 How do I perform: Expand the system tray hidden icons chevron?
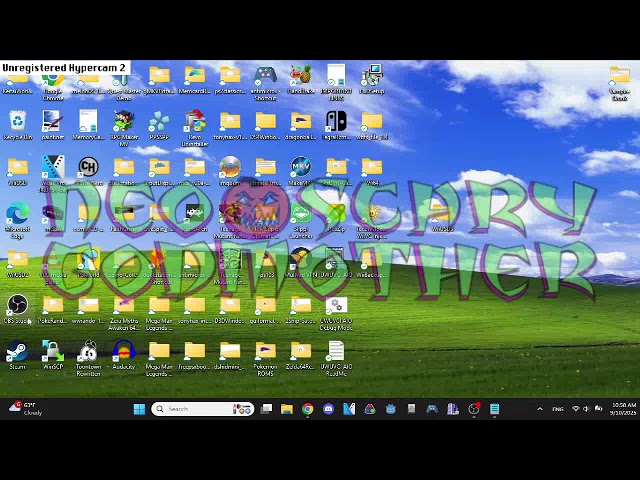coord(540,409)
